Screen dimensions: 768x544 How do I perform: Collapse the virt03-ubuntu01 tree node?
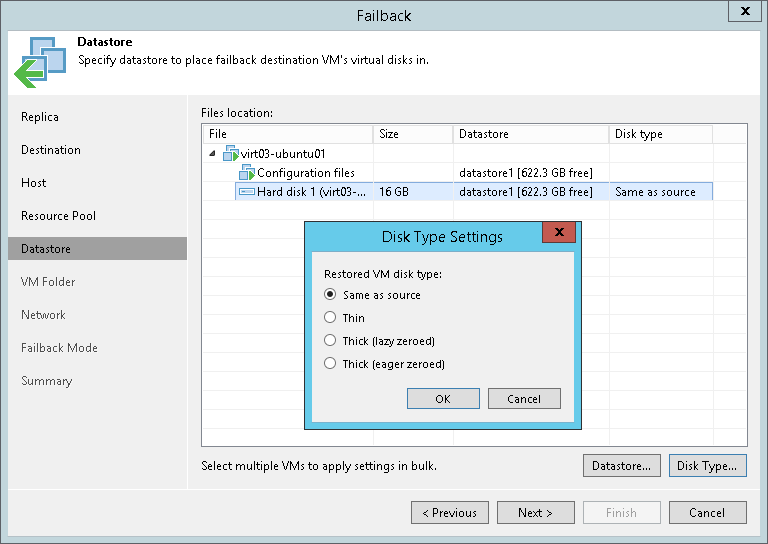click(x=212, y=153)
